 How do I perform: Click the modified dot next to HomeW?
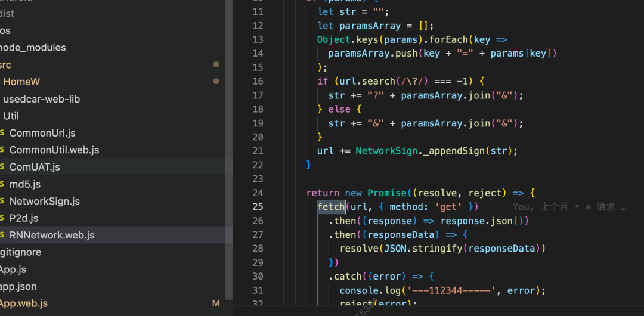tap(216, 81)
